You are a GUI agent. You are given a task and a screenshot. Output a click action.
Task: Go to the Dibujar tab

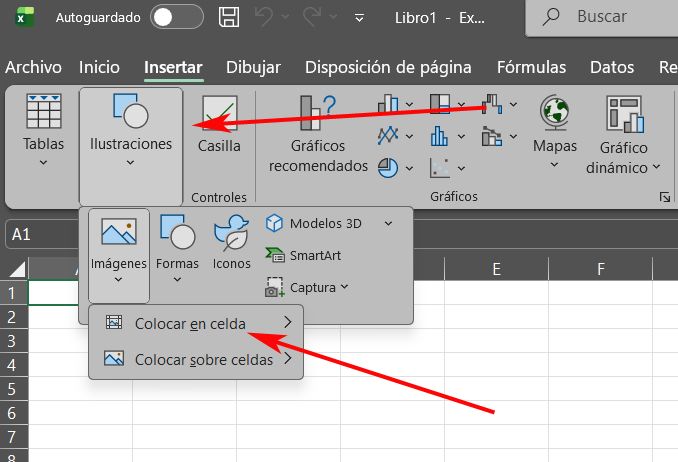tap(253, 67)
